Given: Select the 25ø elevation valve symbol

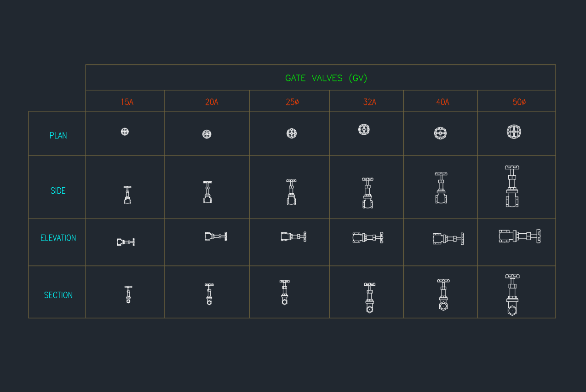Looking at the screenshot, I should pos(293,236).
